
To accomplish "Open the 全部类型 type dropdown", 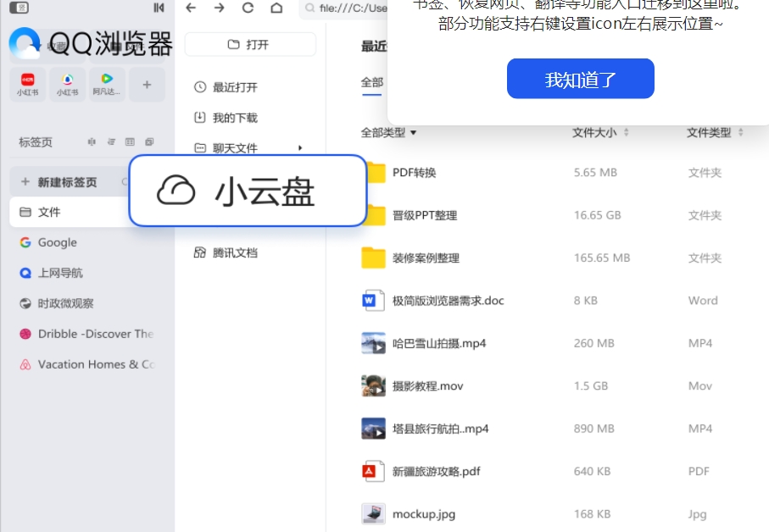I will point(388,132).
